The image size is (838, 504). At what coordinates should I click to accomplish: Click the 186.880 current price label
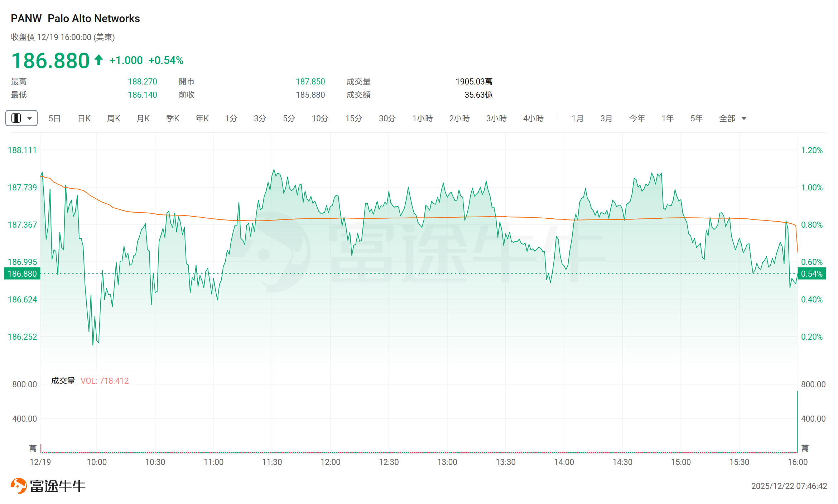coord(22,274)
